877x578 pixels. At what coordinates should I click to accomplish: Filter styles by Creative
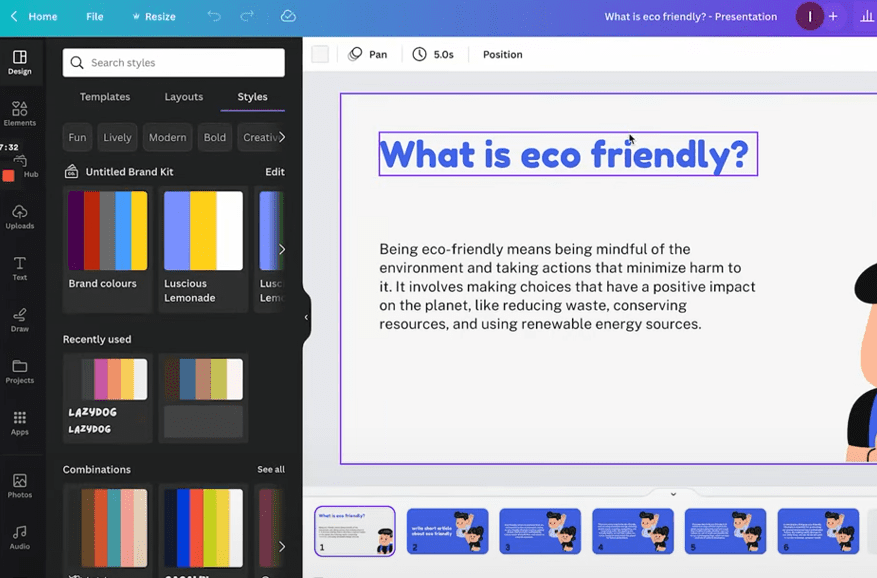[x=260, y=137]
